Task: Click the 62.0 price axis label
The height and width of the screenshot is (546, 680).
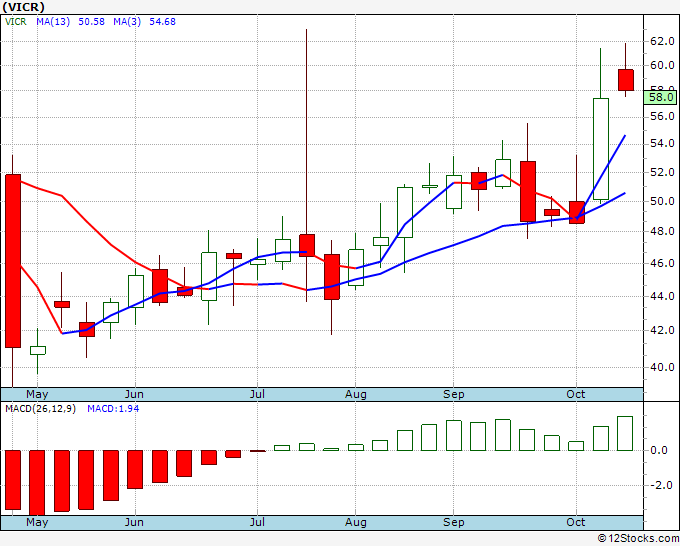Action: coord(662,42)
